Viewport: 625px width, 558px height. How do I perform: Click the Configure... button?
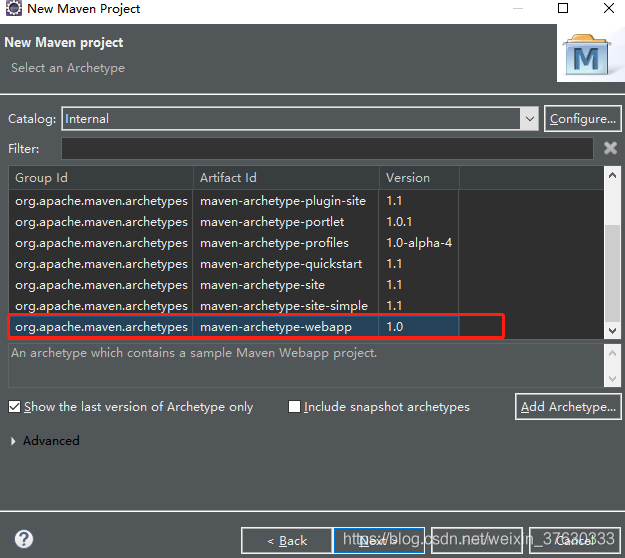[x=582, y=119]
